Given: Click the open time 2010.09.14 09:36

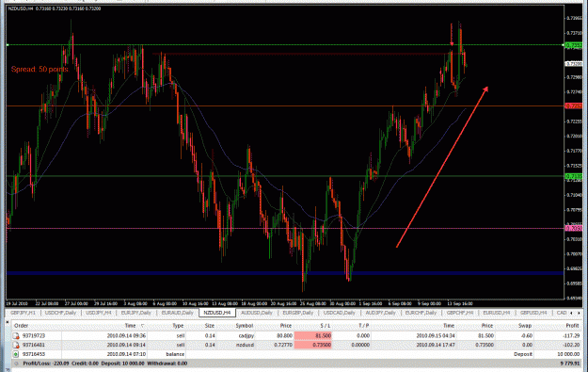Looking at the screenshot, I should pos(126,335).
